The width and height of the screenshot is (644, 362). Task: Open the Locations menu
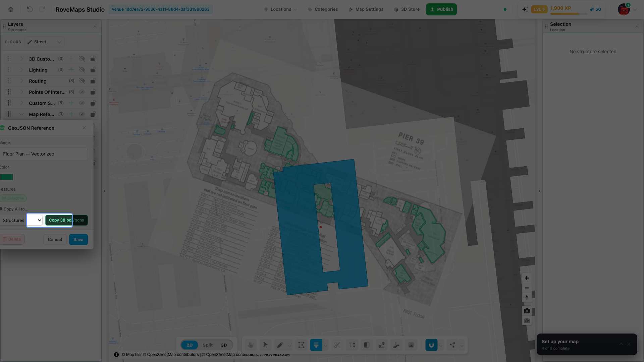280,9
